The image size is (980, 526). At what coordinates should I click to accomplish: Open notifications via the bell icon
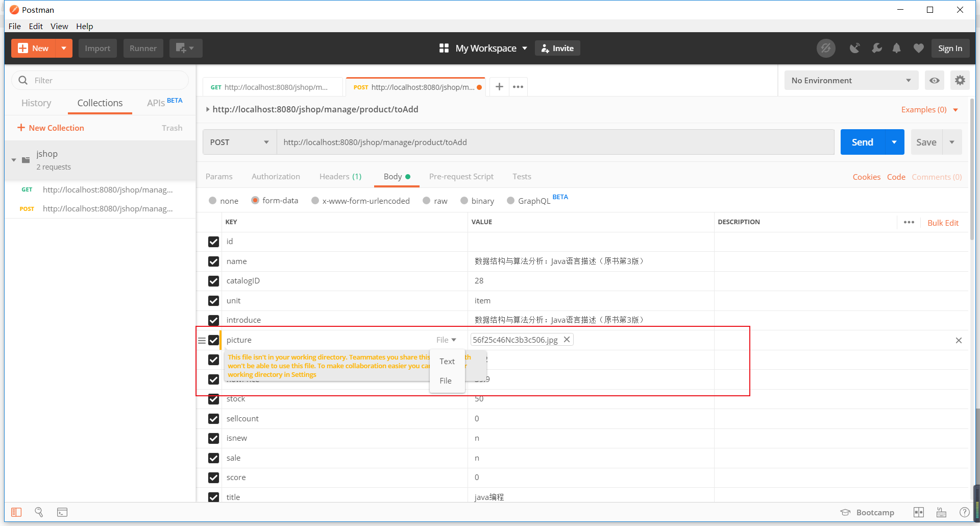(897, 48)
